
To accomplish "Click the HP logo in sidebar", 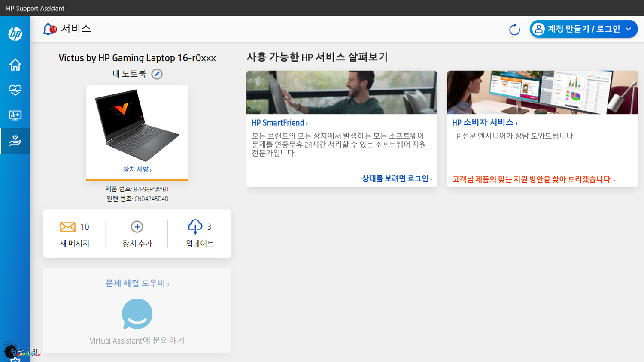I will [x=15, y=34].
